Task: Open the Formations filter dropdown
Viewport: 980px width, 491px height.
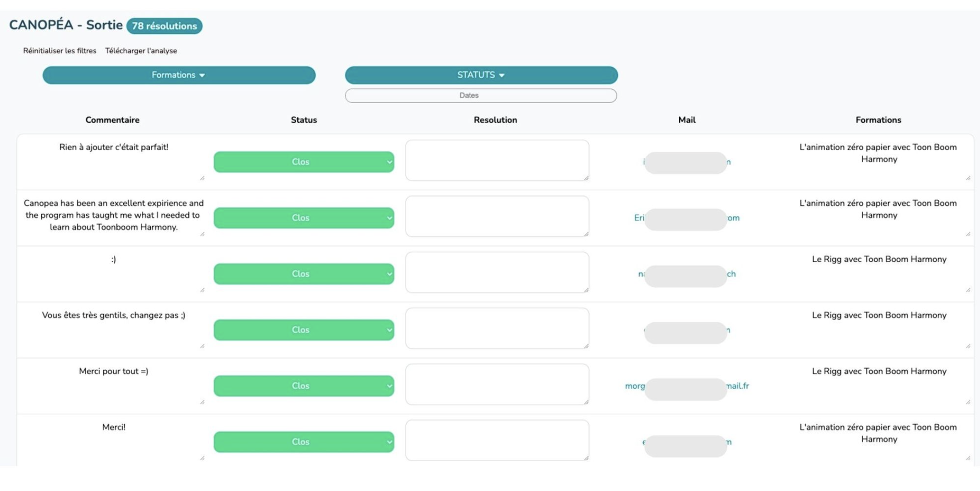Action: 179,75
